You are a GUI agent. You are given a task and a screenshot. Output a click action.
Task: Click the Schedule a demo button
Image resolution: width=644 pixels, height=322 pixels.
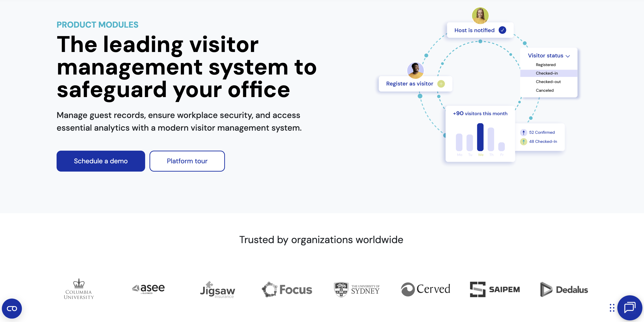pos(101,161)
